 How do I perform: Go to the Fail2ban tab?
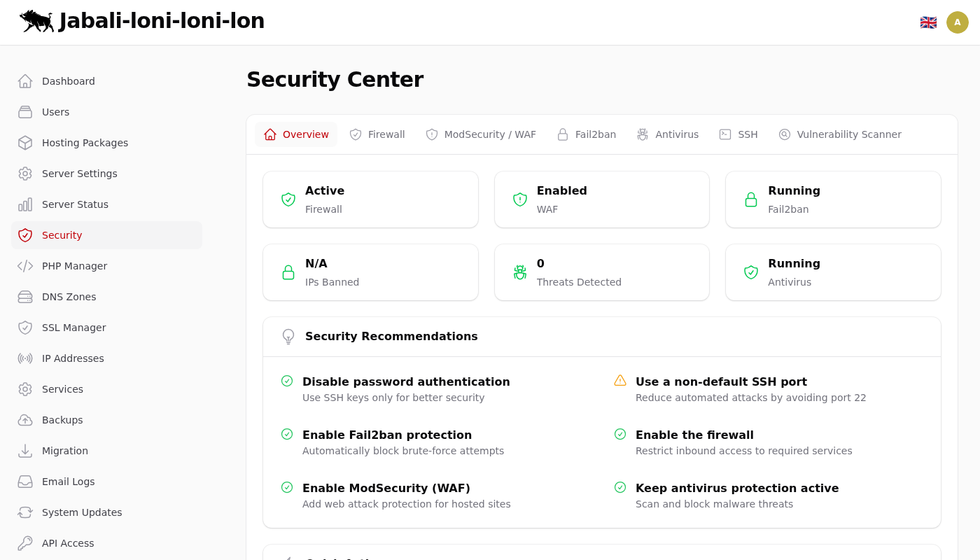point(587,134)
